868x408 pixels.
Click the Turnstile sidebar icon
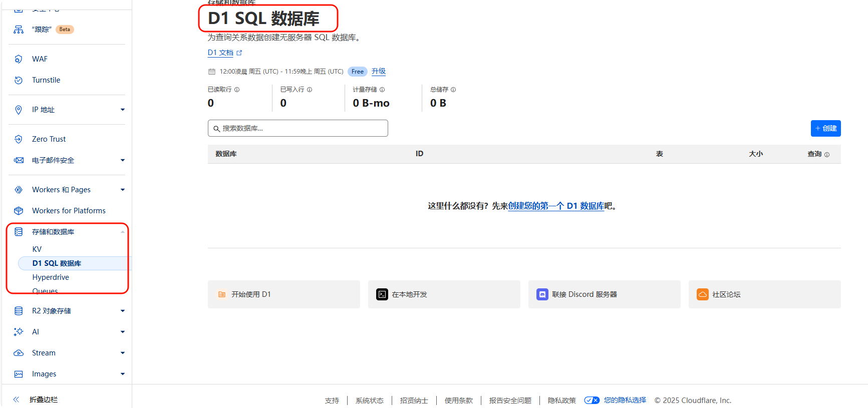pos(19,80)
